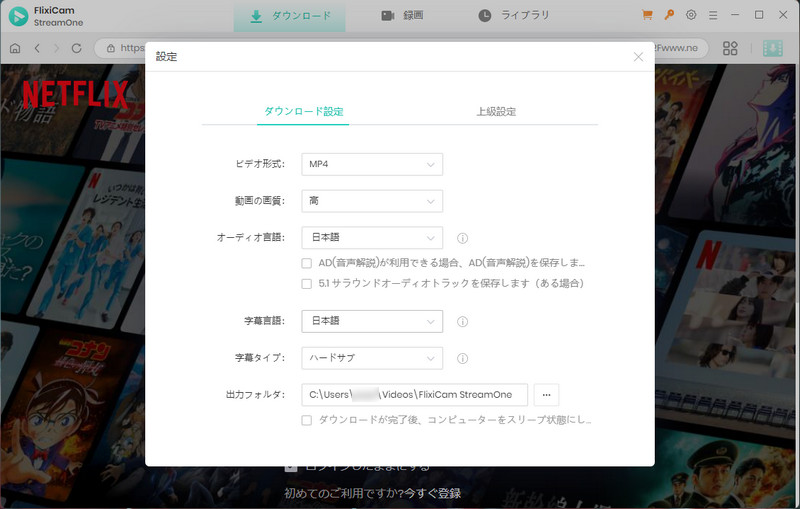This screenshot has width=800, height=509.
Task: Show info for オーディオ言語 setting
Action: (x=462, y=238)
